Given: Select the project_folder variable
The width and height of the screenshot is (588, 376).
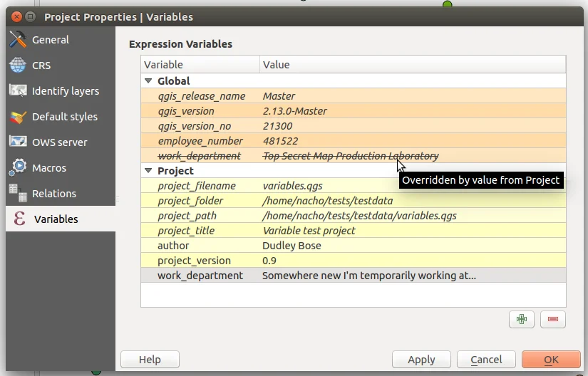Looking at the screenshot, I should pos(190,201).
